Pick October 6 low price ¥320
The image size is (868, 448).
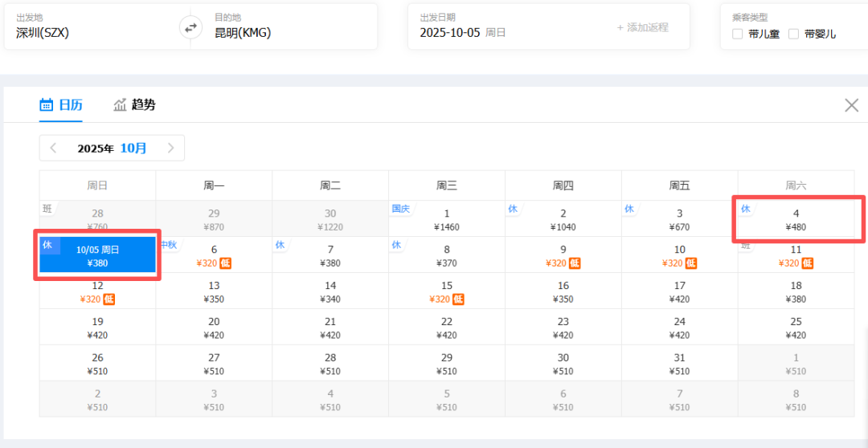coord(214,256)
